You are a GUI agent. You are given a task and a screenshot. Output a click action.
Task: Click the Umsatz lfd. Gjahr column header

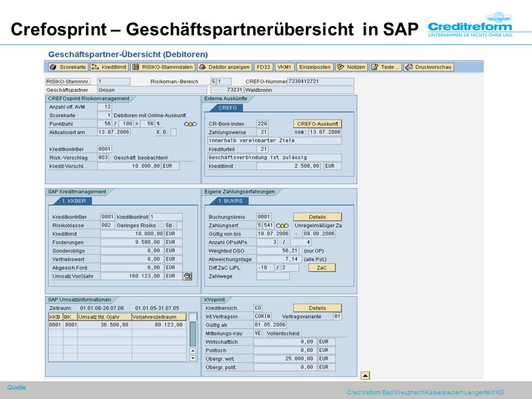click(x=105, y=317)
